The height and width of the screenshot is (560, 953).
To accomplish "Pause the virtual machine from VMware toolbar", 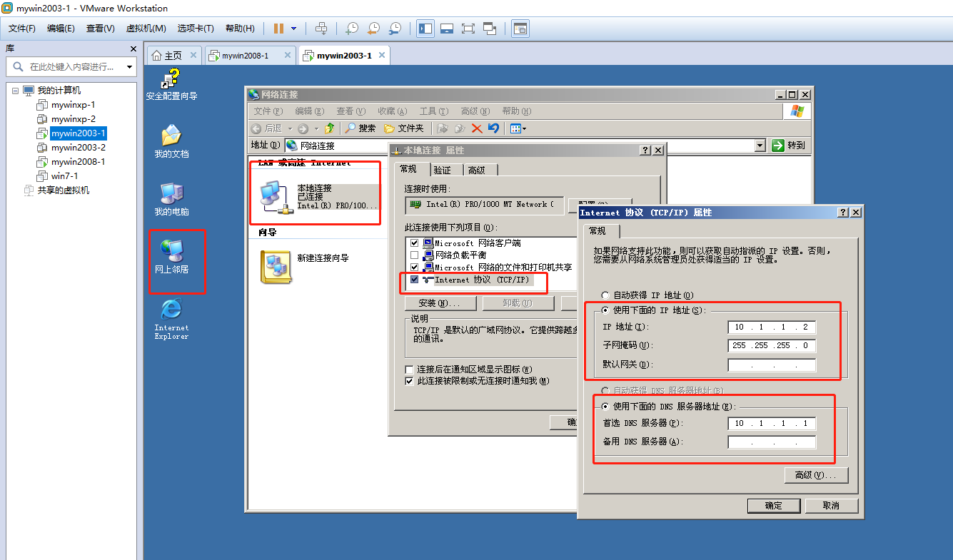I will [x=278, y=29].
